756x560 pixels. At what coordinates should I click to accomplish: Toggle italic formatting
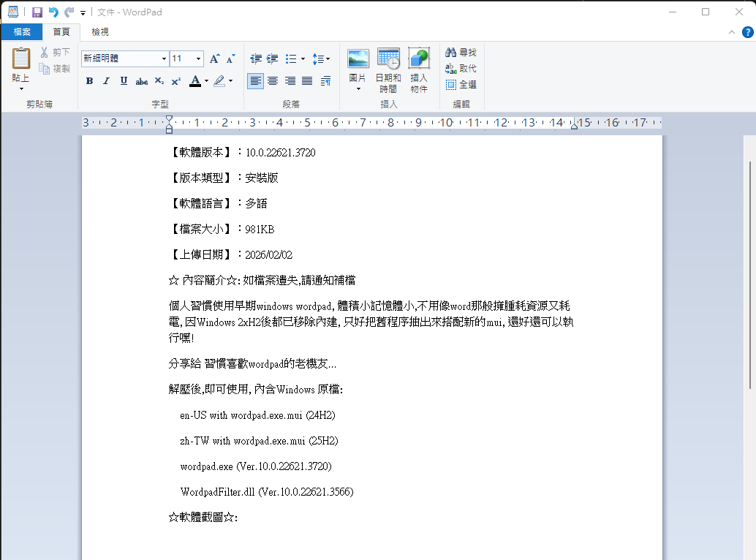pyautogui.click(x=106, y=81)
